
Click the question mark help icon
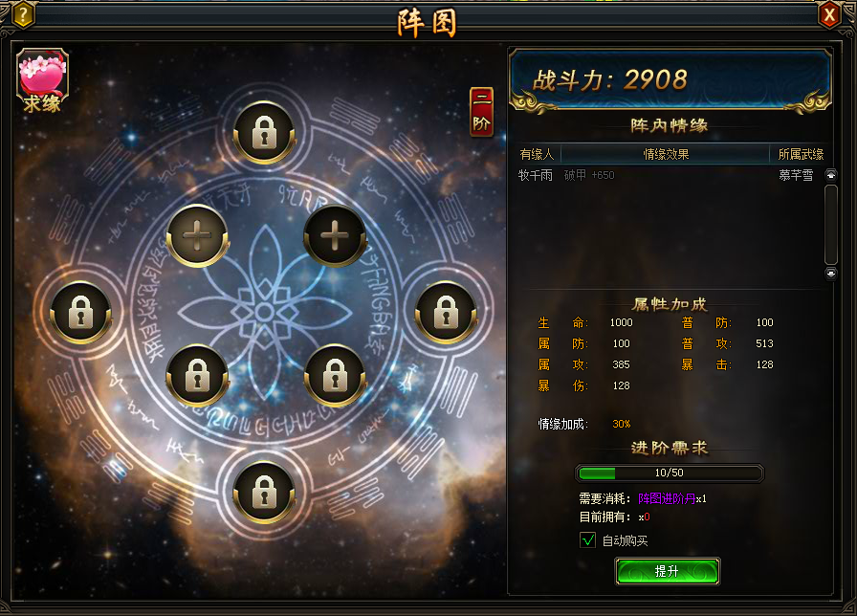[22, 15]
